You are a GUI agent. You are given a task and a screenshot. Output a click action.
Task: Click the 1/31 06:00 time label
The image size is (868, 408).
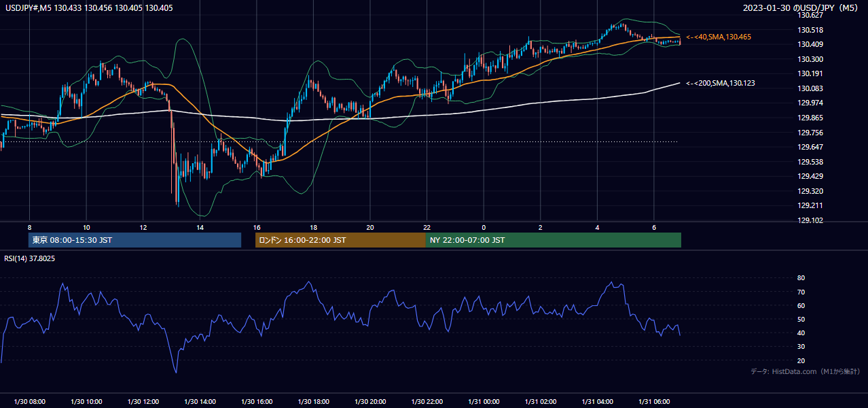(x=653, y=402)
